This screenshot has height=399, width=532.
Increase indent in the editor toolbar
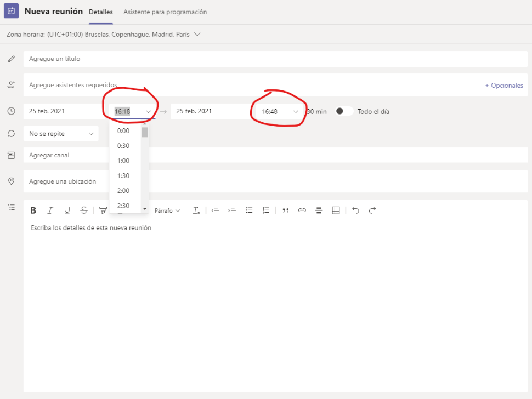[x=232, y=210]
